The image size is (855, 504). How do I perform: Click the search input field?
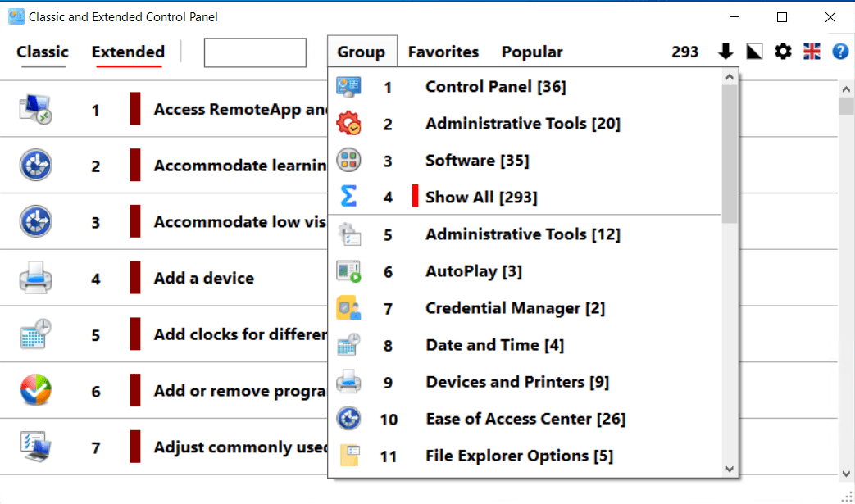tap(255, 52)
